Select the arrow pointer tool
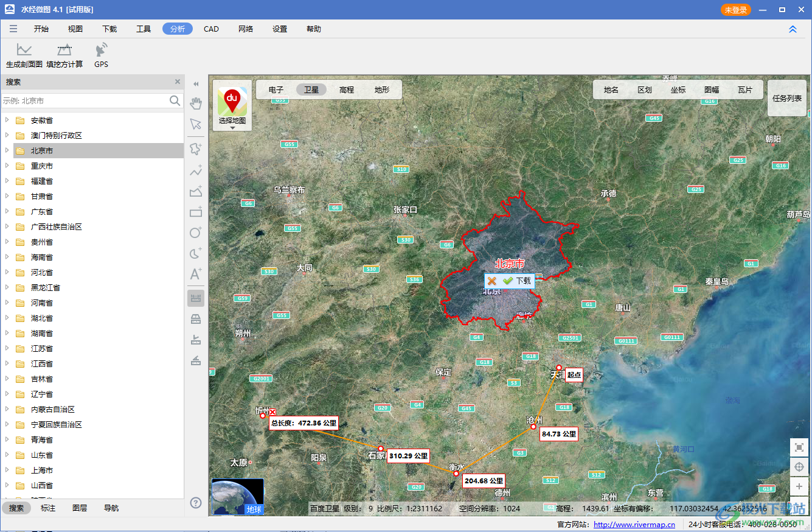This screenshot has width=812, height=532. pos(196,124)
